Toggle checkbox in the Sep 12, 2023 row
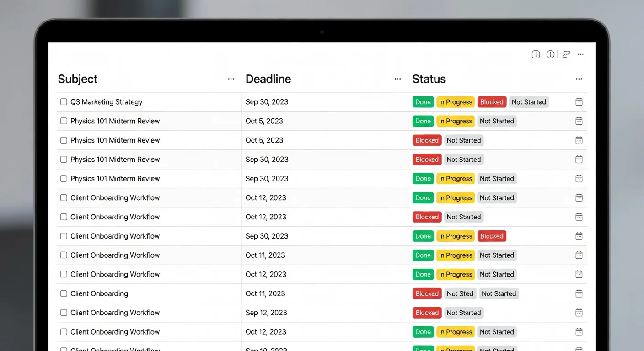 (x=64, y=313)
